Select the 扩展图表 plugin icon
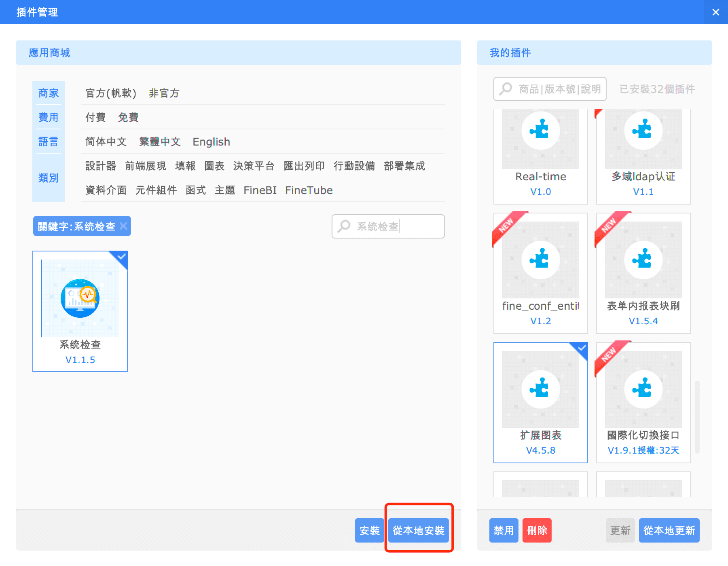 (x=541, y=389)
